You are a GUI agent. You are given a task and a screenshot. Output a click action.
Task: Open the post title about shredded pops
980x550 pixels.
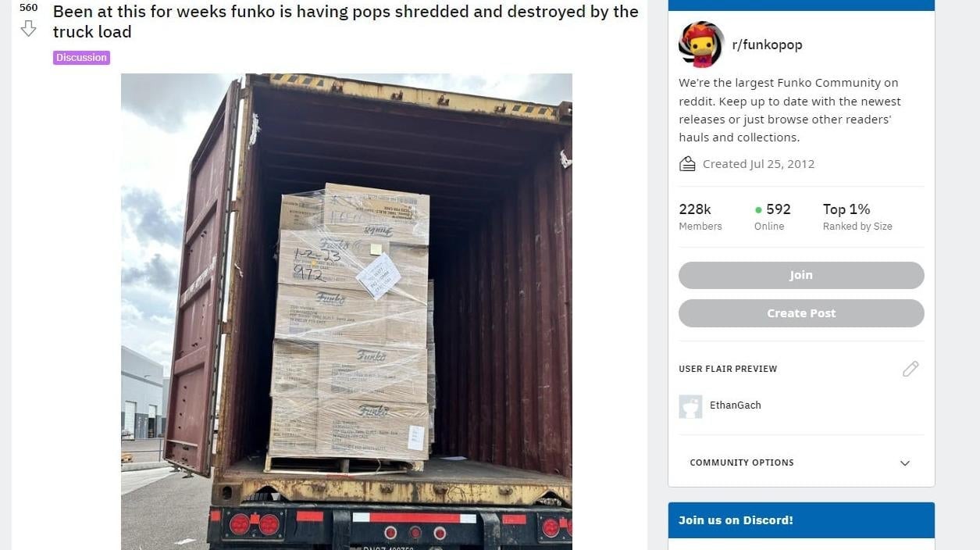[x=346, y=22]
